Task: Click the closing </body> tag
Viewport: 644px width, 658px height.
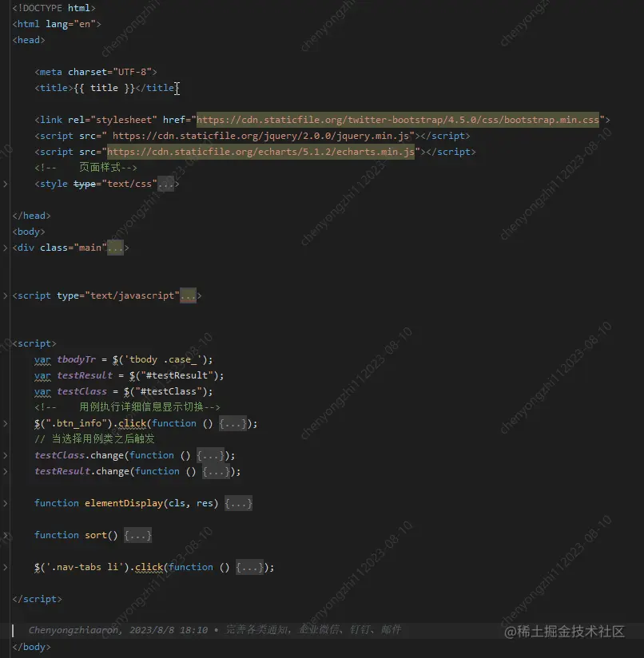Action: [31, 647]
